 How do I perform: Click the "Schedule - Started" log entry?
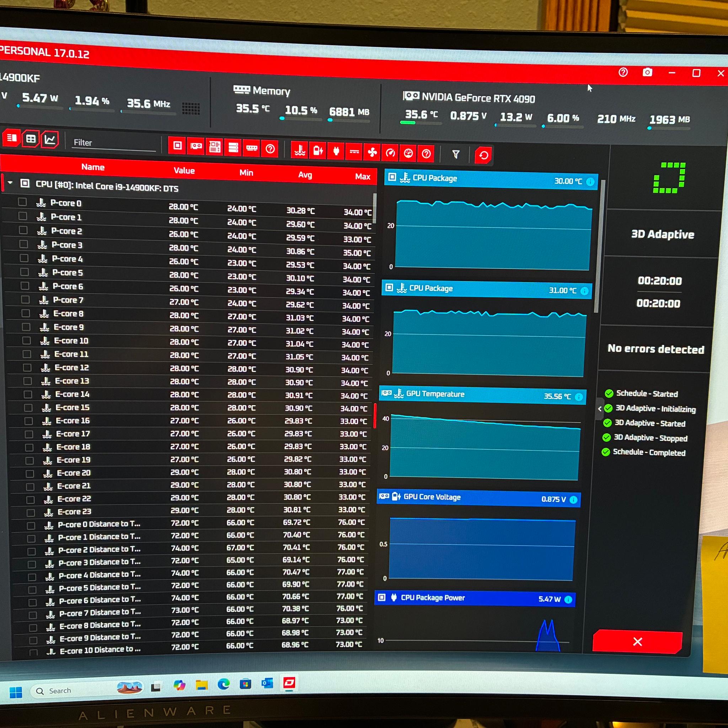click(647, 394)
